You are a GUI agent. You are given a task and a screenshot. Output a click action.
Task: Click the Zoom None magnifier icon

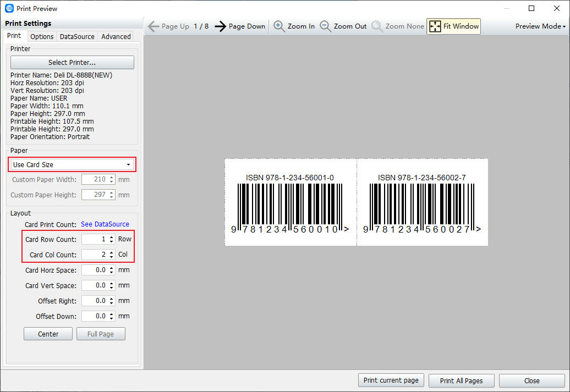pos(377,26)
